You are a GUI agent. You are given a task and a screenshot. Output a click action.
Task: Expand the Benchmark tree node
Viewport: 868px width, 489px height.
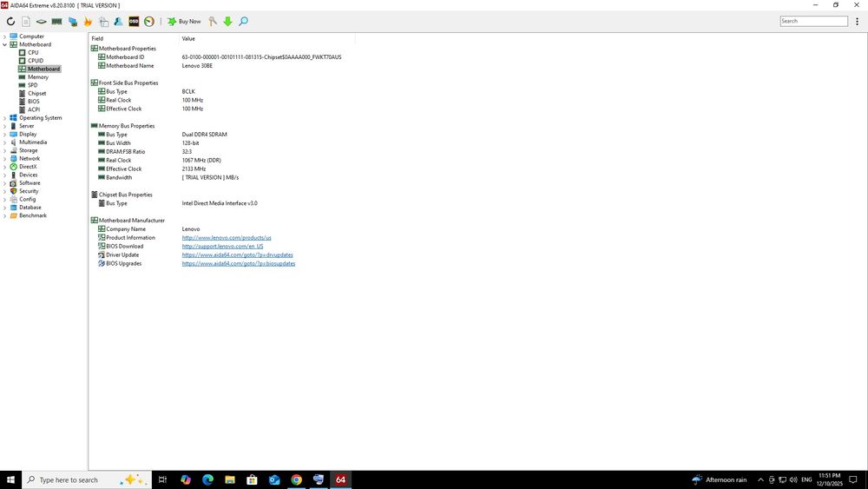[x=5, y=215]
